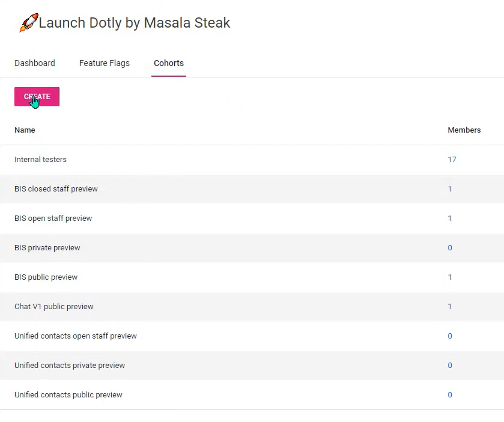Click Unified contacts public preview member count
Screen dimensions: 504x422
pyautogui.click(x=449, y=395)
